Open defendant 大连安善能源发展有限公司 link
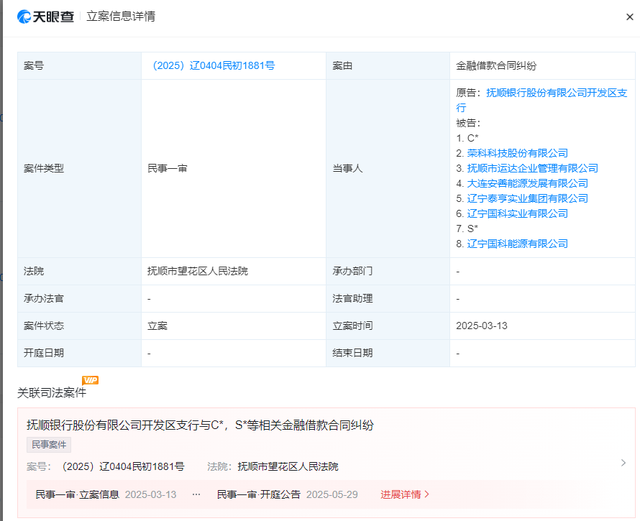This screenshot has height=521, width=640. tap(527, 183)
